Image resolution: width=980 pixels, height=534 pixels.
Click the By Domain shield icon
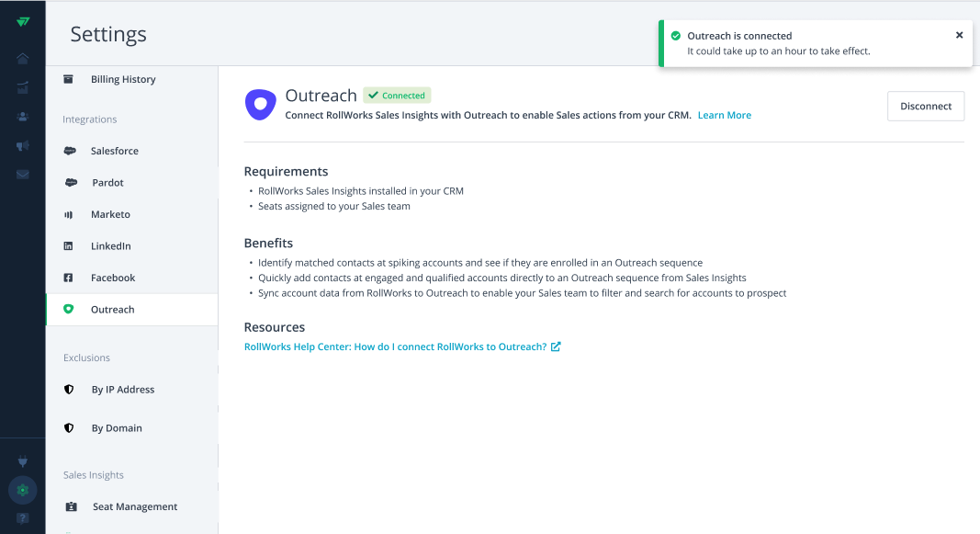point(70,427)
